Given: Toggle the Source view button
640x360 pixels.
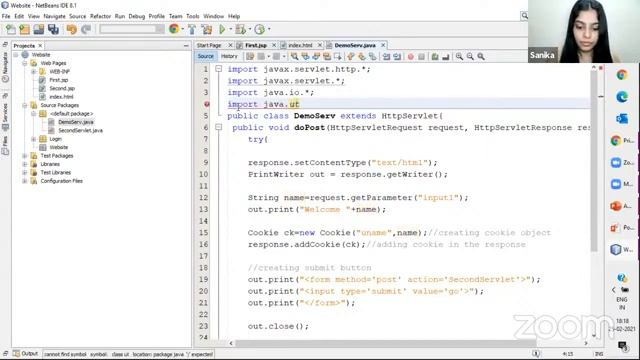Looking at the screenshot, I should coord(205,56).
